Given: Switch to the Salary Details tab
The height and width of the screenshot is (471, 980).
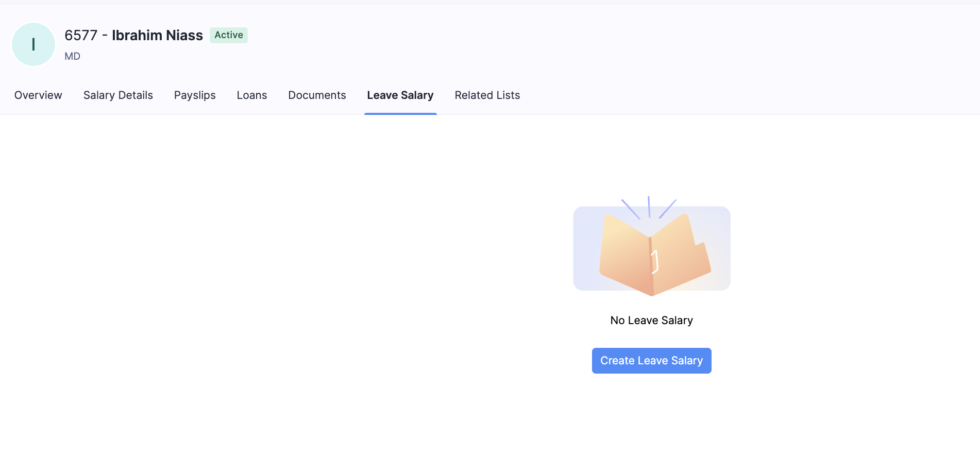Looking at the screenshot, I should tap(118, 95).
